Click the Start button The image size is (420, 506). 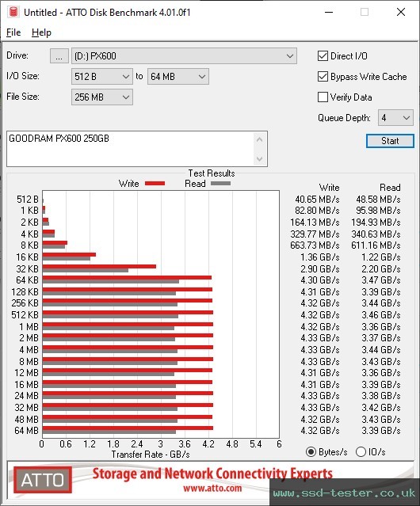(x=390, y=141)
